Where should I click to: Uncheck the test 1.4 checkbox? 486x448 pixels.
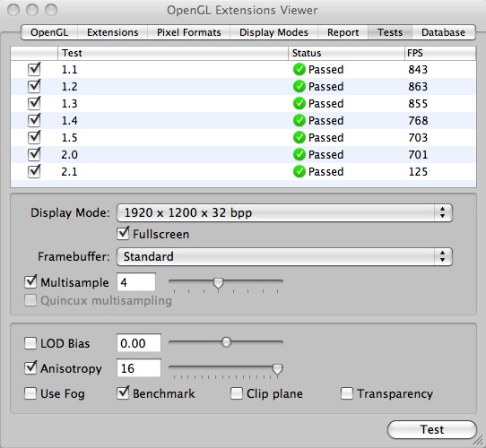[34, 121]
